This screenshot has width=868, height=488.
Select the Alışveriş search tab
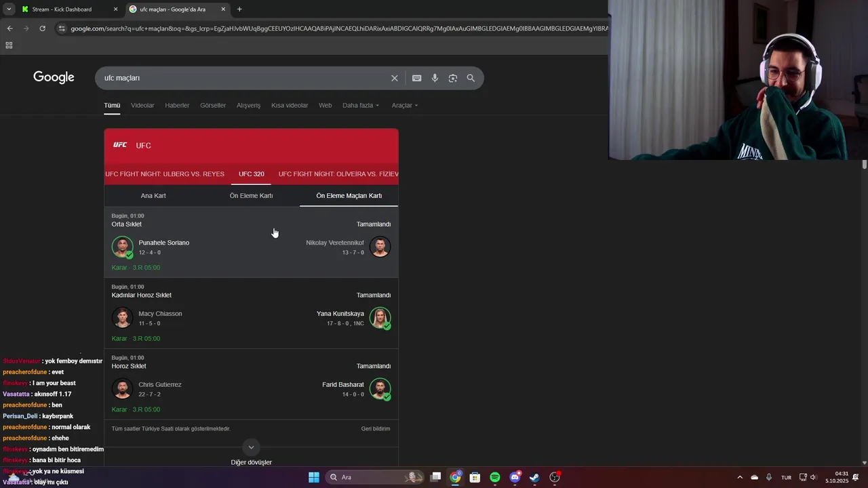click(248, 105)
